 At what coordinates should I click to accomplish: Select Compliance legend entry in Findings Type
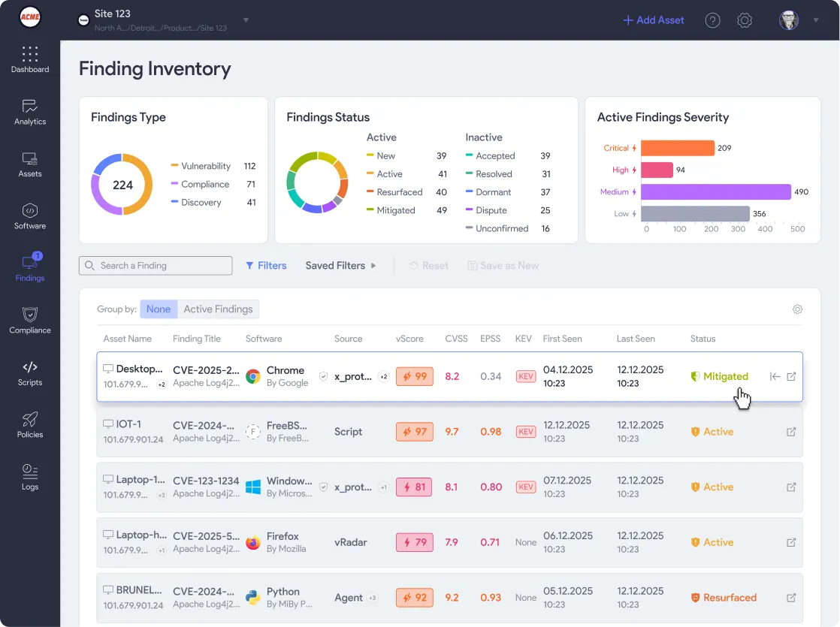click(213, 184)
